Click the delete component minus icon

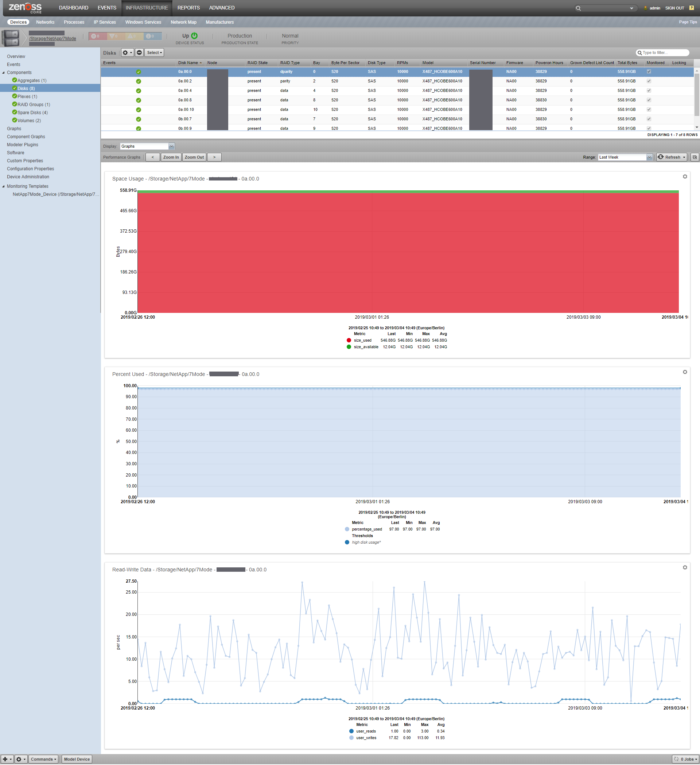140,53
